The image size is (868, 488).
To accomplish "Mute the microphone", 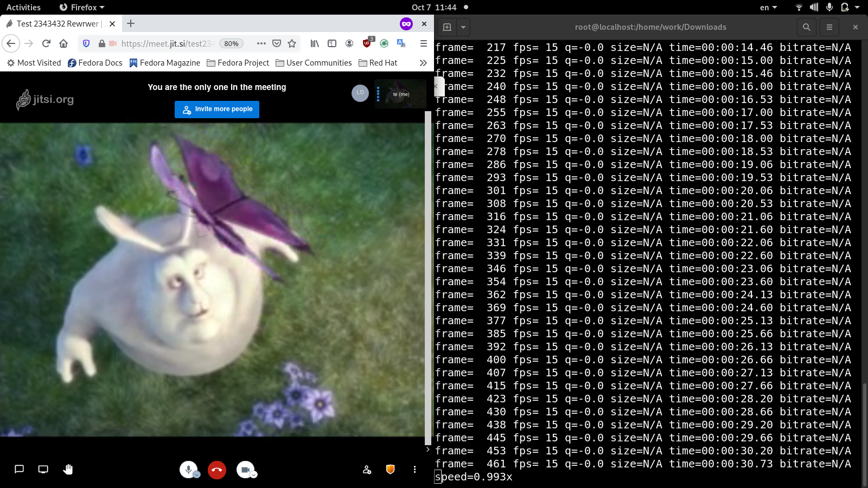I will (x=188, y=469).
